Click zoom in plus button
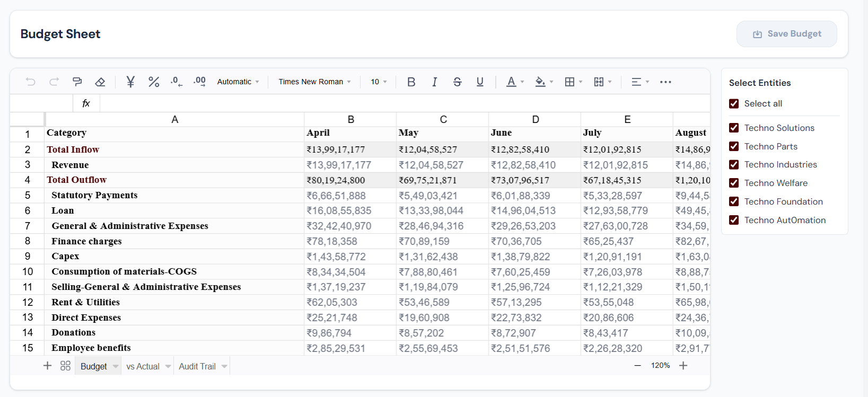Image resolution: width=868 pixels, height=397 pixels. [683, 366]
